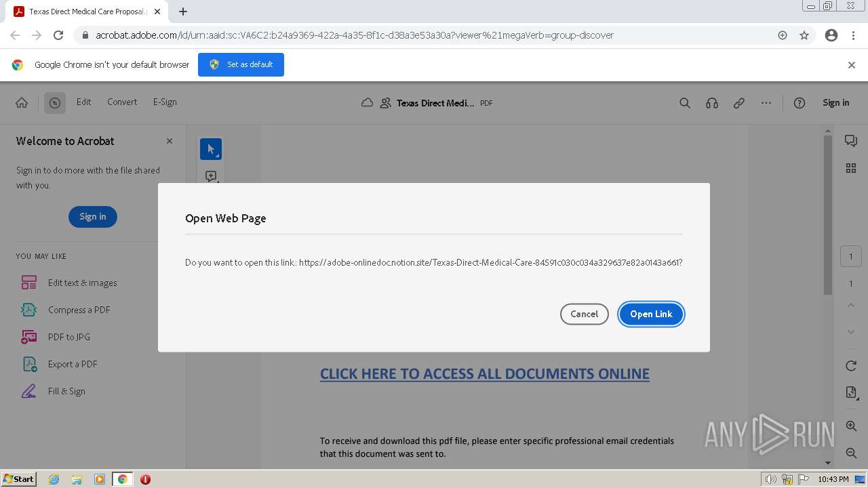
Task: Open the page thumbnails grid icon
Action: pos(851,168)
